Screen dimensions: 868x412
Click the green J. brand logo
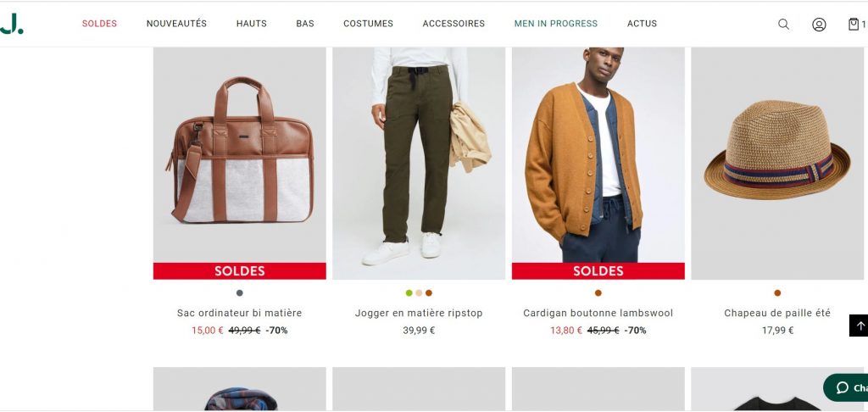click(x=12, y=24)
